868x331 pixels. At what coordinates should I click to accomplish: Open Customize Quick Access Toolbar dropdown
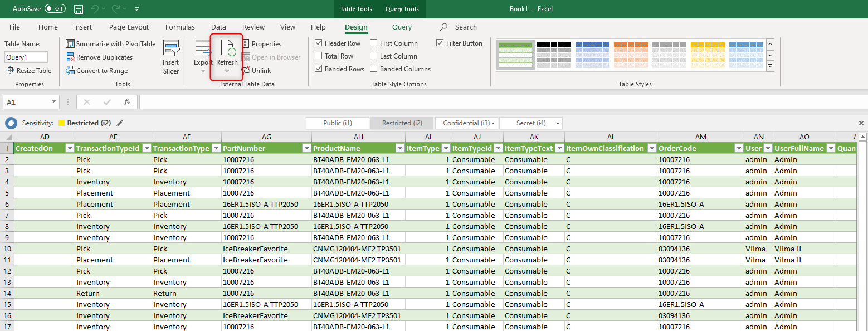point(137,9)
